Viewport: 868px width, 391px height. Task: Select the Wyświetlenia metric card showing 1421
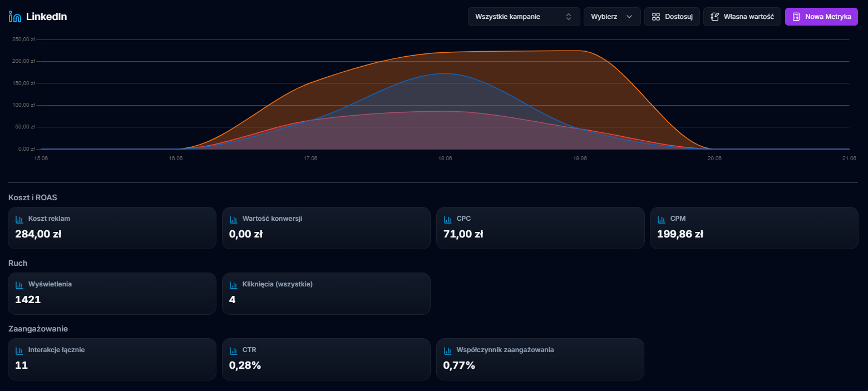tap(112, 294)
